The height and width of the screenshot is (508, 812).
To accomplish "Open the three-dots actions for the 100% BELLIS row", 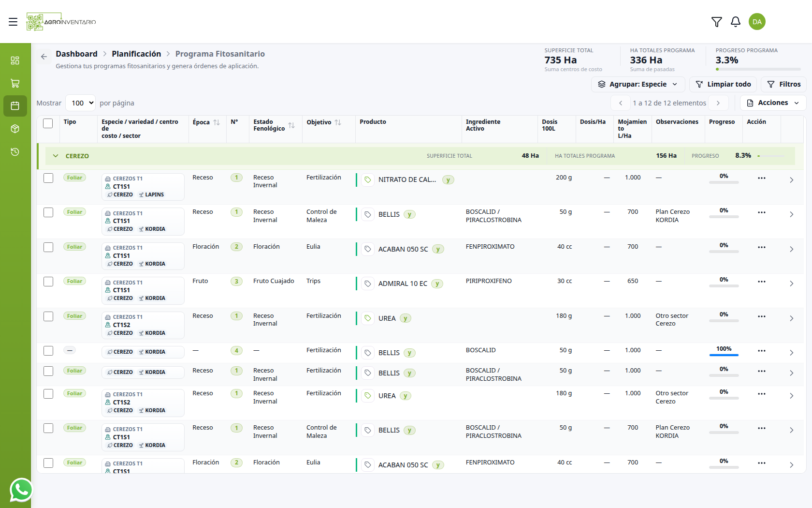I will [762, 351].
